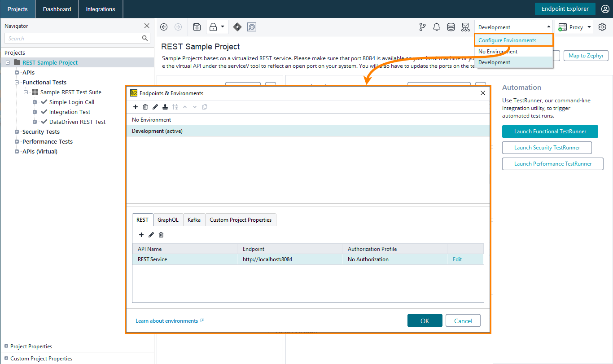The height and width of the screenshot is (364, 613).
Task: Click the environment add icon in Endpoints dialog
Action: tap(136, 107)
